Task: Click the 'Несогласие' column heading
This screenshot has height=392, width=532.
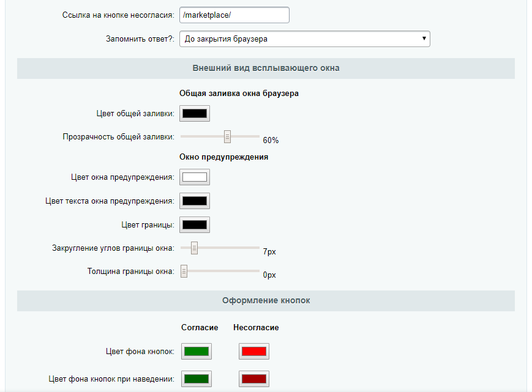Action: coord(256,328)
